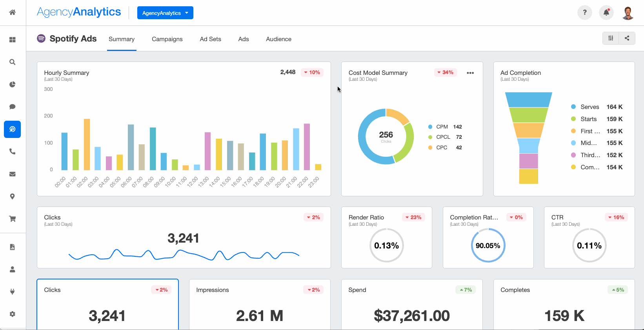Select the shopping cart sidebar icon
Screen dimensions: 644x330
[13, 219]
